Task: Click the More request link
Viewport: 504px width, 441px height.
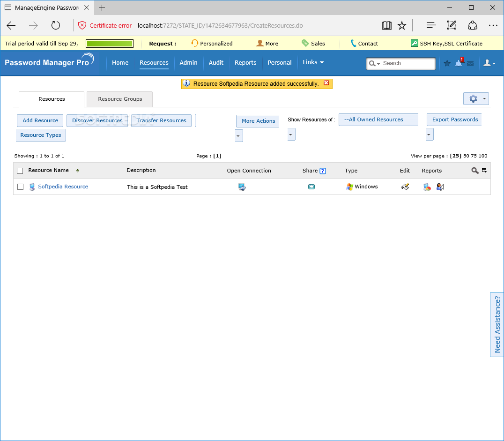Action: click(x=267, y=44)
